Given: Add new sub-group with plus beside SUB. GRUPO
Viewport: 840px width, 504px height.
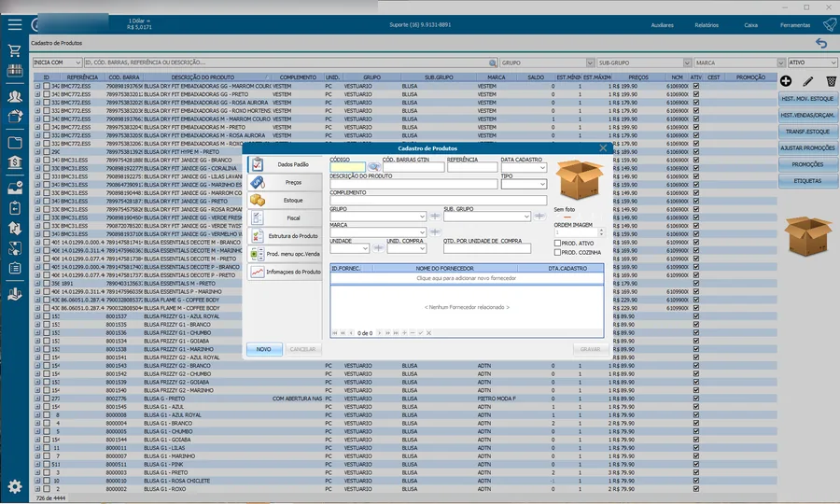Looking at the screenshot, I should click(539, 217).
